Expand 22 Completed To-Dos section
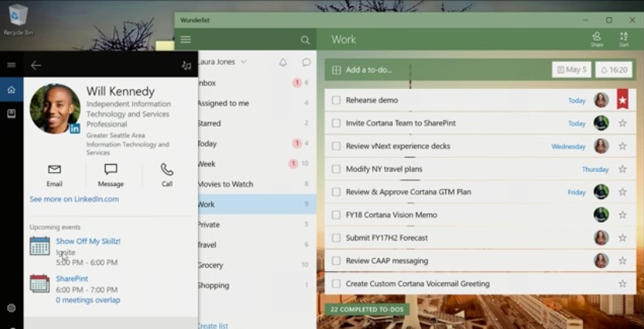Viewport: 644px width, 329px height. pos(367,309)
